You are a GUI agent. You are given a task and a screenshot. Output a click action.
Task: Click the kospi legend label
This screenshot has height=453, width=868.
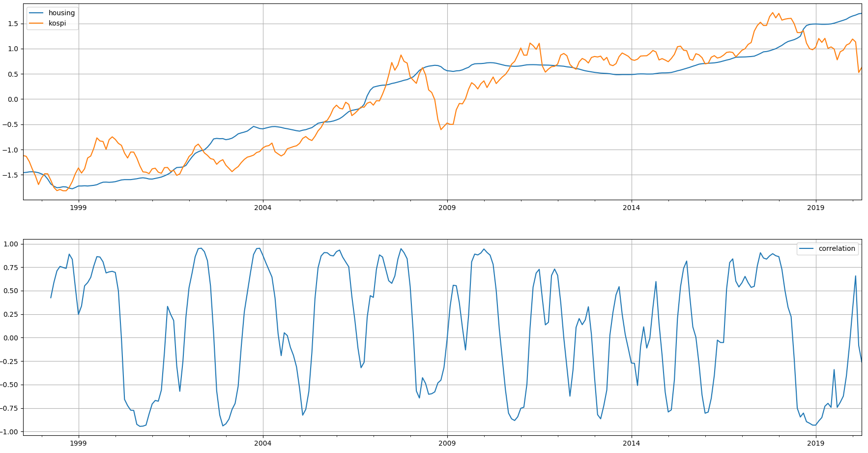(57, 23)
